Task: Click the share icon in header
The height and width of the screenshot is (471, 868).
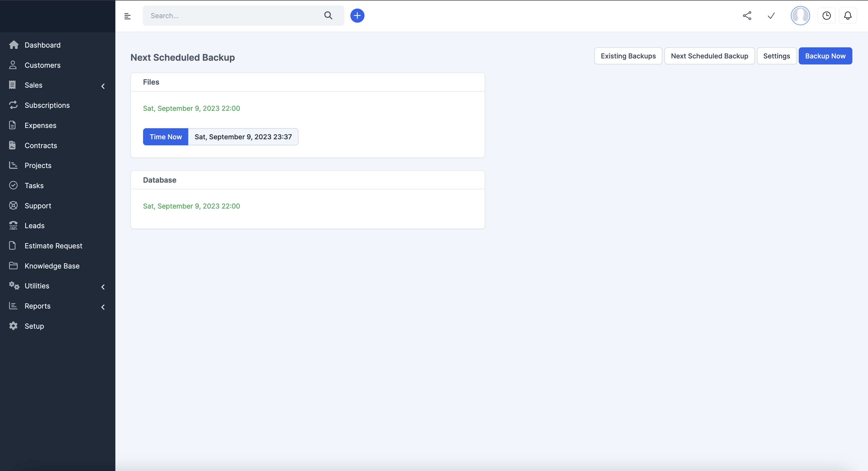Action: point(747,16)
